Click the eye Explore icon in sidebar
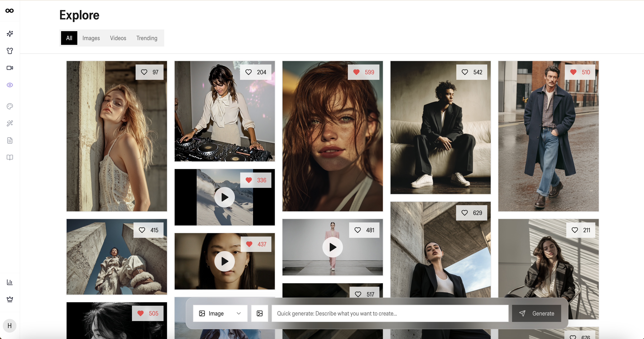The height and width of the screenshot is (339, 644). point(10,85)
